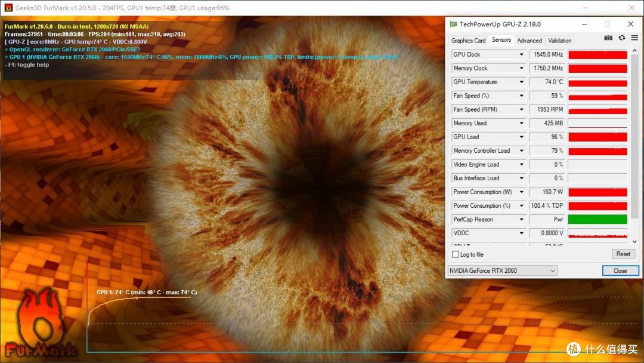Image resolution: width=644 pixels, height=363 pixels.
Task: Select the NVIDIA GeForce RTX 2060 device combo box
Action: point(502,270)
